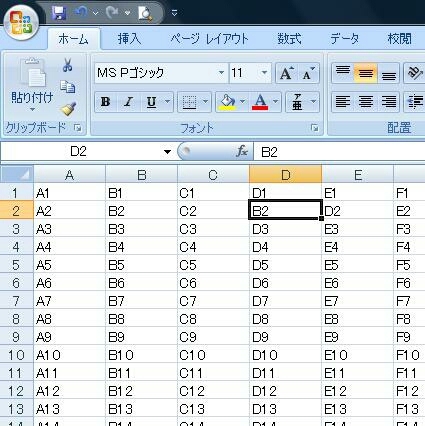Click formula bar containing B2

[x=339, y=152]
